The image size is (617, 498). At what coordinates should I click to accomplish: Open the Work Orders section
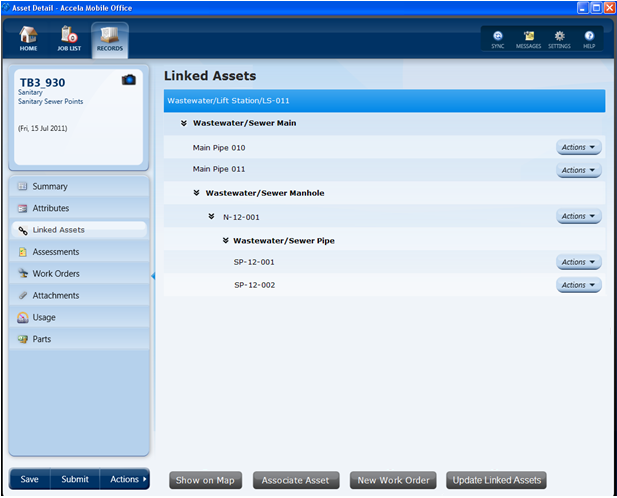point(56,274)
